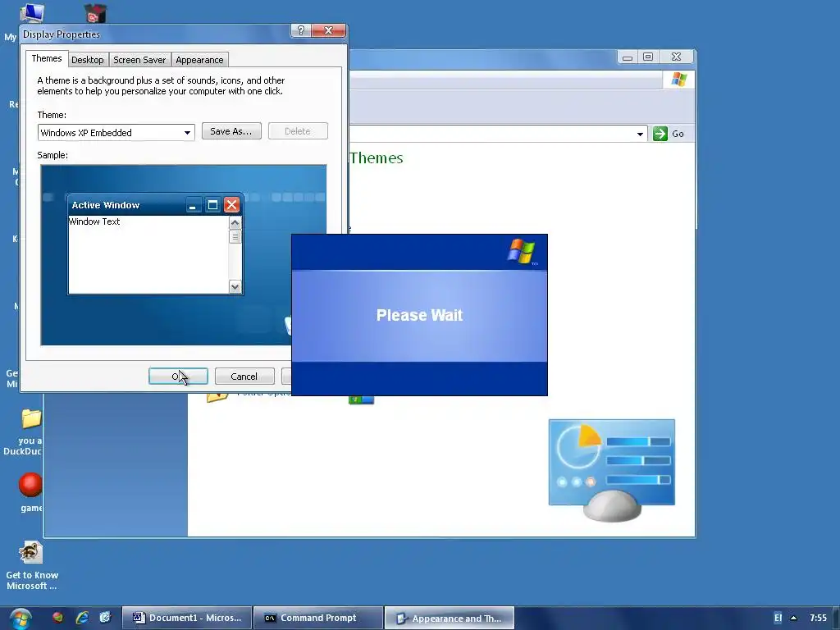Switch to the Desktop tab
840x630 pixels.
pos(87,60)
